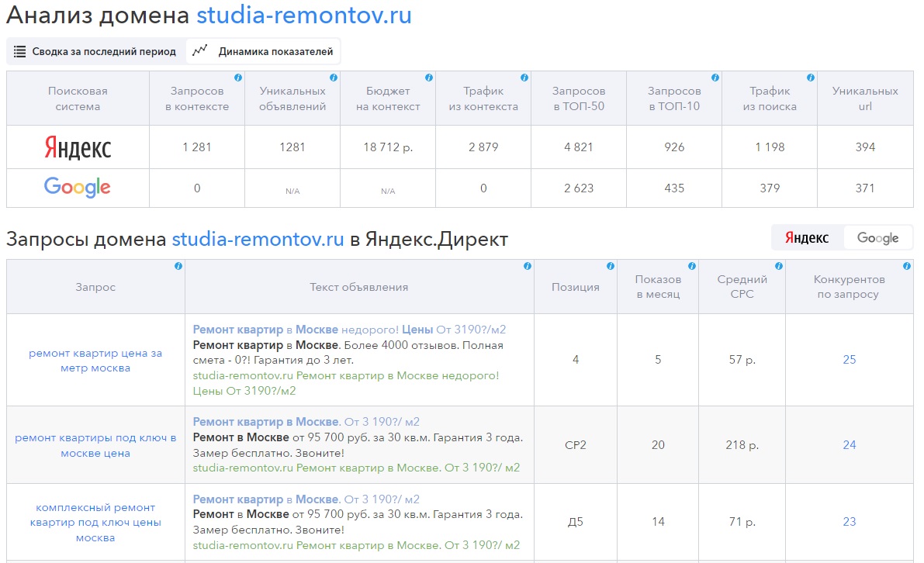
Task: Click info icon in Уникальных объявлений header
Action: click(x=334, y=78)
